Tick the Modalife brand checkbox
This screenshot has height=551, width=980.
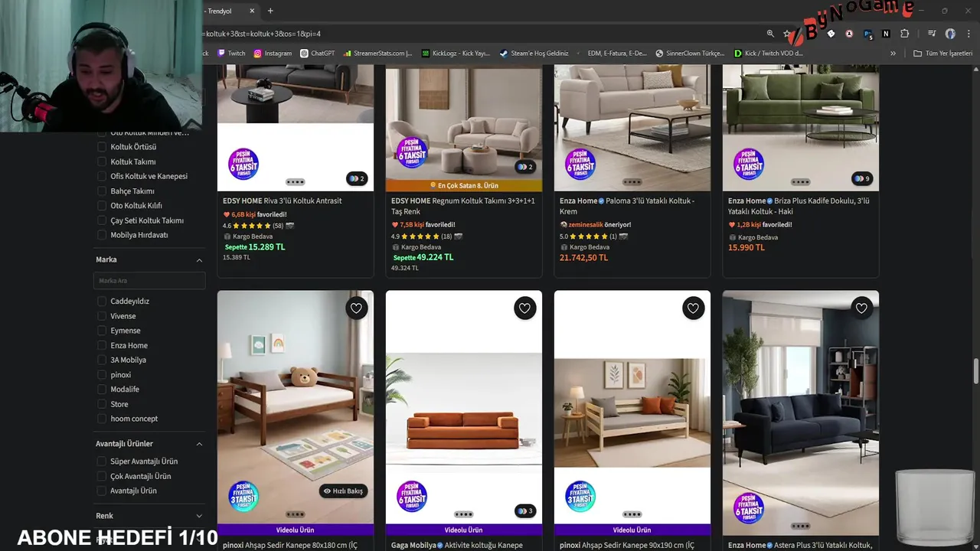click(x=102, y=390)
